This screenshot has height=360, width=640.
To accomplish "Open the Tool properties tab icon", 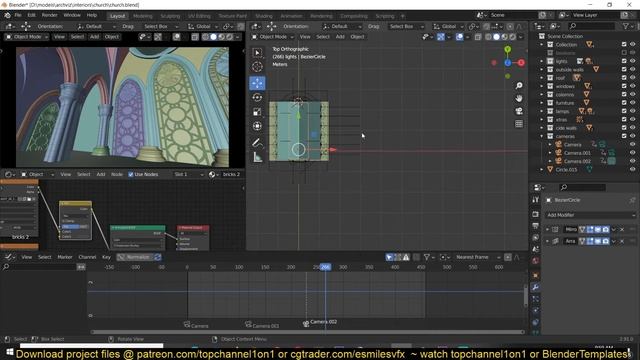I will click(536, 200).
